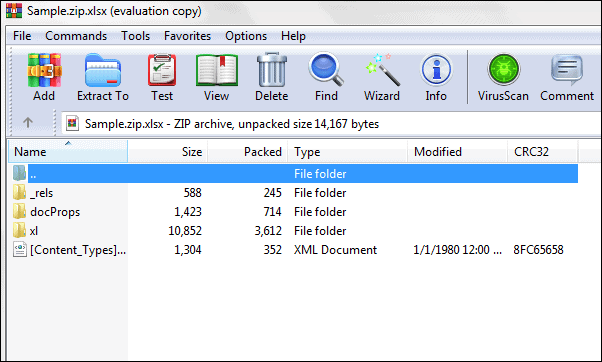The image size is (602, 362).
Task: Click the Add archive toolbar icon
Action: tap(44, 77)
